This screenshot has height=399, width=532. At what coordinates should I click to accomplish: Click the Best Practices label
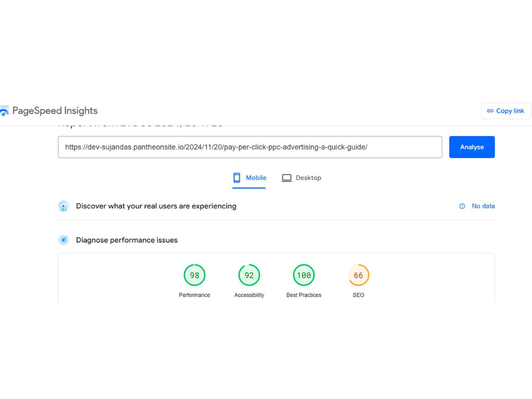(304, 295)
